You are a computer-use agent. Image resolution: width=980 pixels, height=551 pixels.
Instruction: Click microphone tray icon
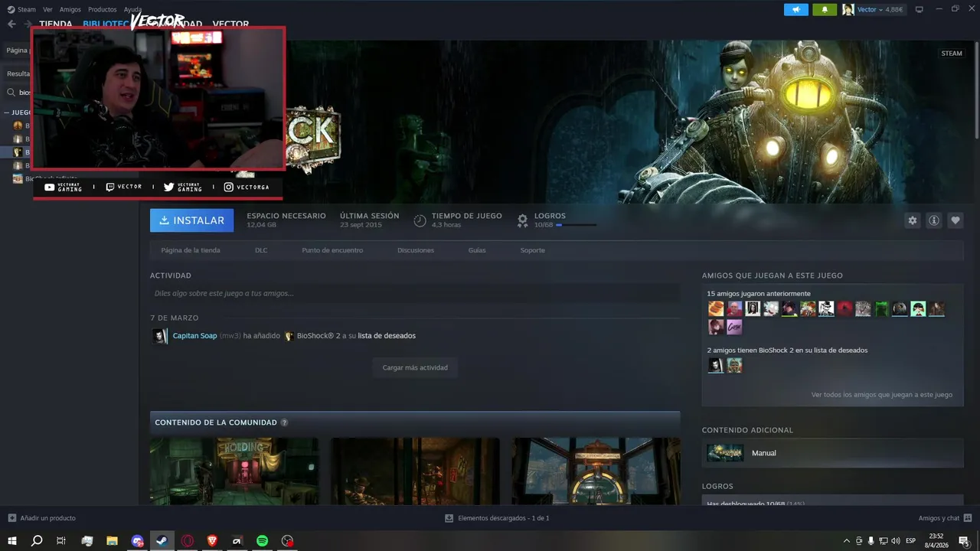point(871,541)
